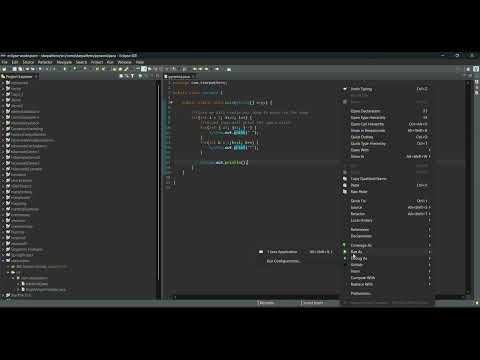Viewport: 480px width, 360px height.
Task: Expand the Replace With submenu arrow
Action: [x=429, y=284]
